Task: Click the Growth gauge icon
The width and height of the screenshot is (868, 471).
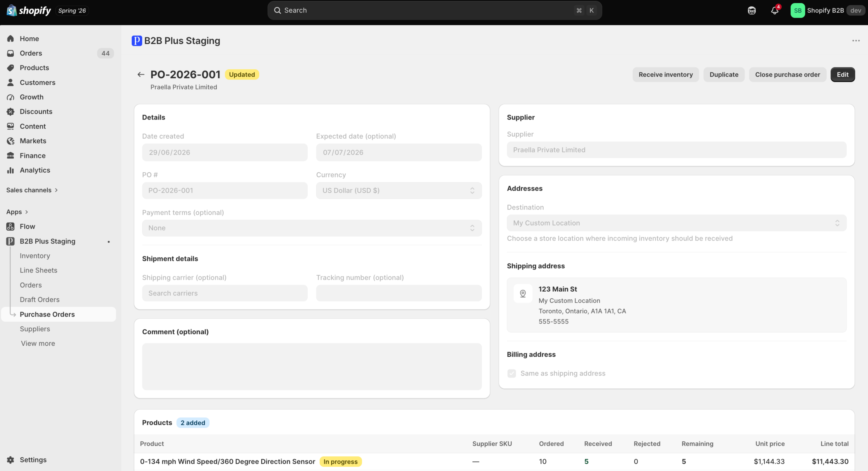Action: [10, 97]
